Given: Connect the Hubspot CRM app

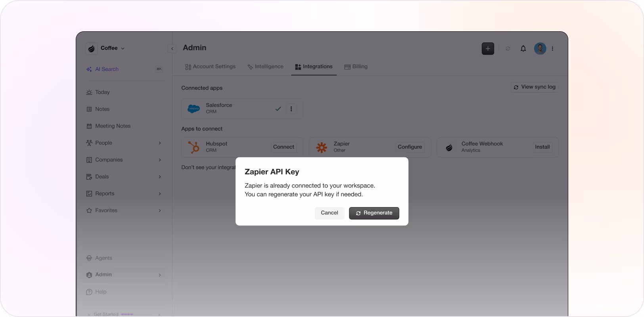Looking at the screenshot, I should click(x=284, y=147).
